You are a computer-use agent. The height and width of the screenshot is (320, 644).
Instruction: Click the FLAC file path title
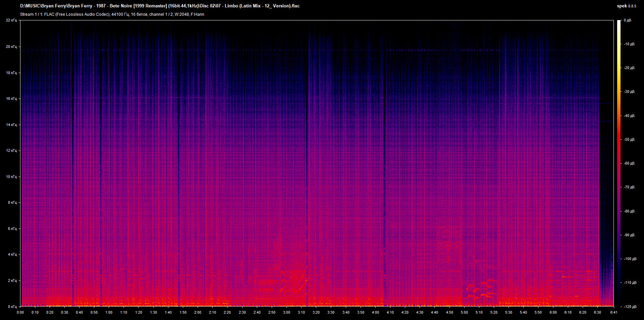[160, 6]
